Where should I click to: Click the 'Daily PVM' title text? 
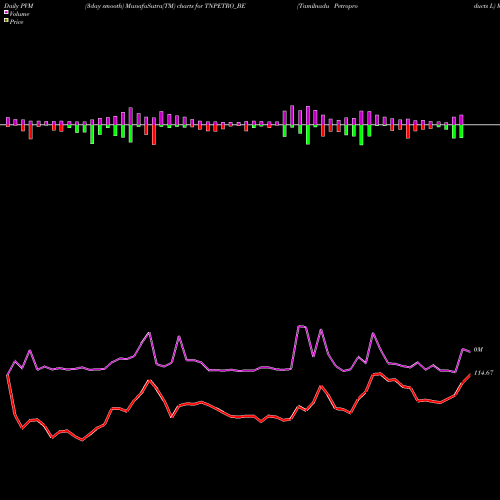pos(19,6)
